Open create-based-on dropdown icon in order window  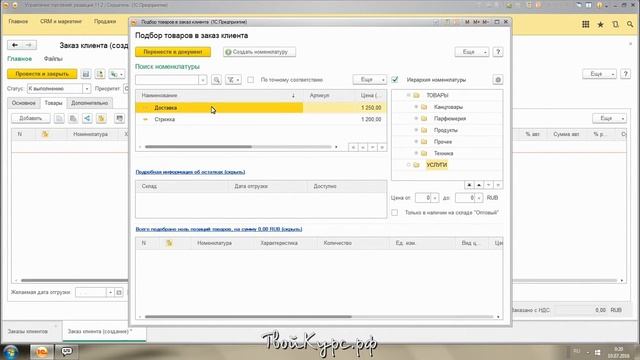(x=117, y=74)
